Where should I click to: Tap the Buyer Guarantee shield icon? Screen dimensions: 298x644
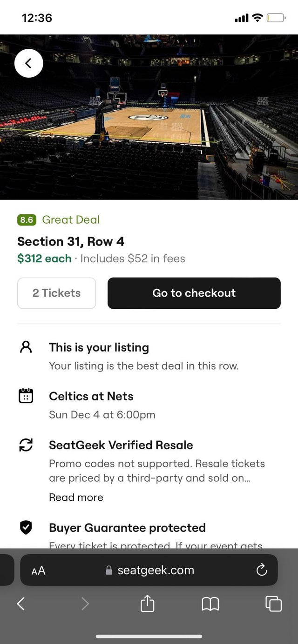26,527
